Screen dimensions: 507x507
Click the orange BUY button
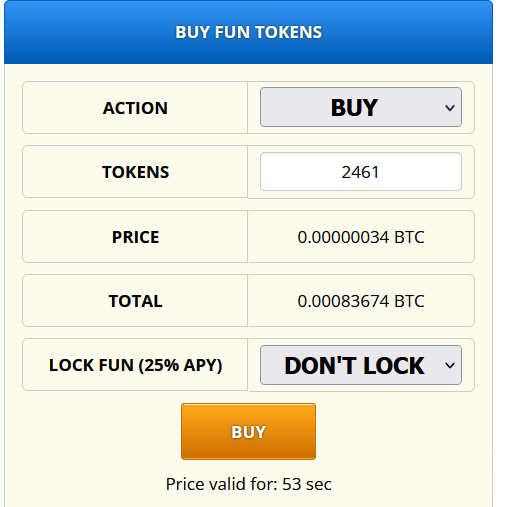point(248,431)
